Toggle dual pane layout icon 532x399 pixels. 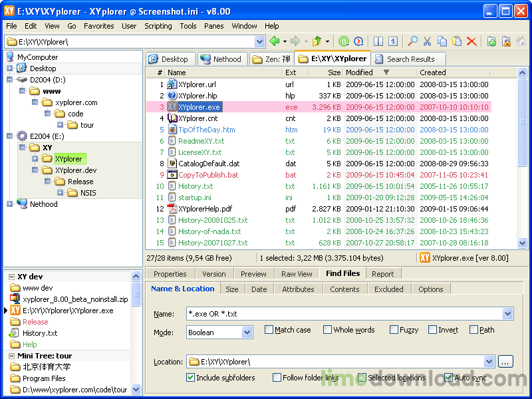[x=378, y=41]
